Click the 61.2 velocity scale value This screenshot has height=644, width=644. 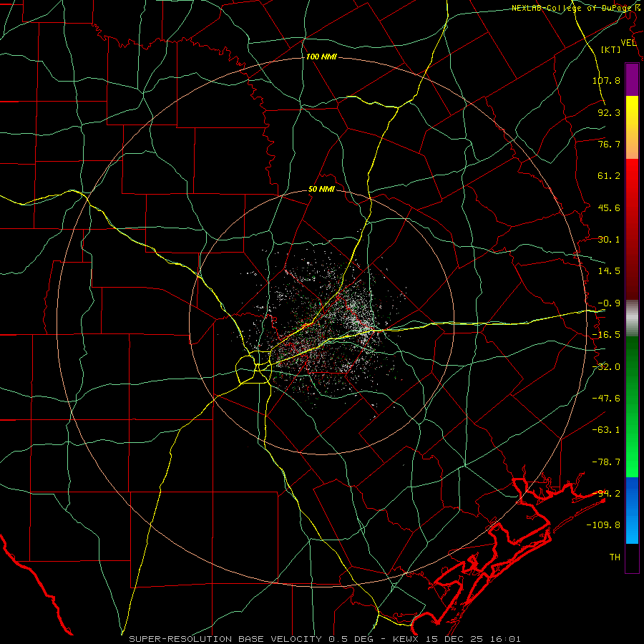[609, 176]
